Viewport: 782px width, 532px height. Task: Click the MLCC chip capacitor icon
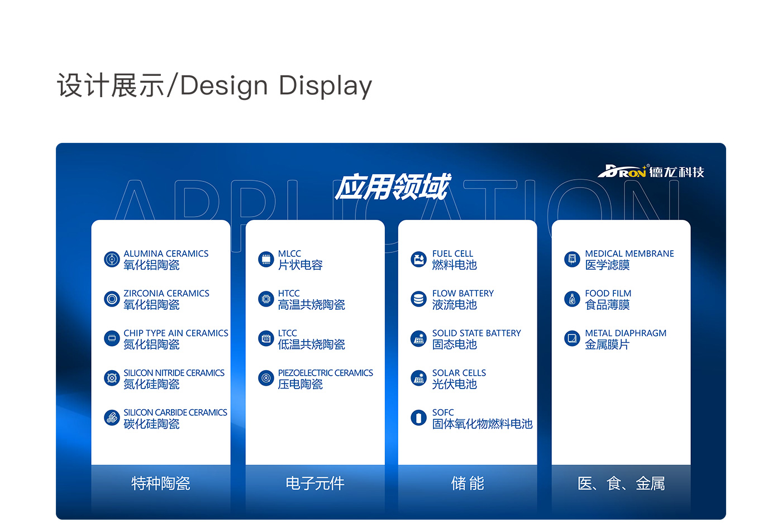pos(266,260)
